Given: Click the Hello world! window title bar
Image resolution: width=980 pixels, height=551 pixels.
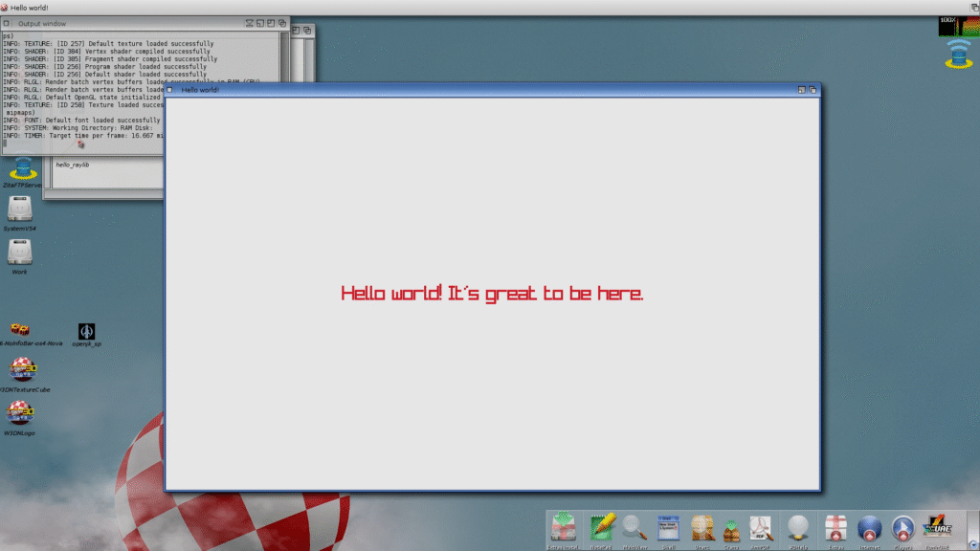Looking at the screenshot, I should [x=492, y=90].
